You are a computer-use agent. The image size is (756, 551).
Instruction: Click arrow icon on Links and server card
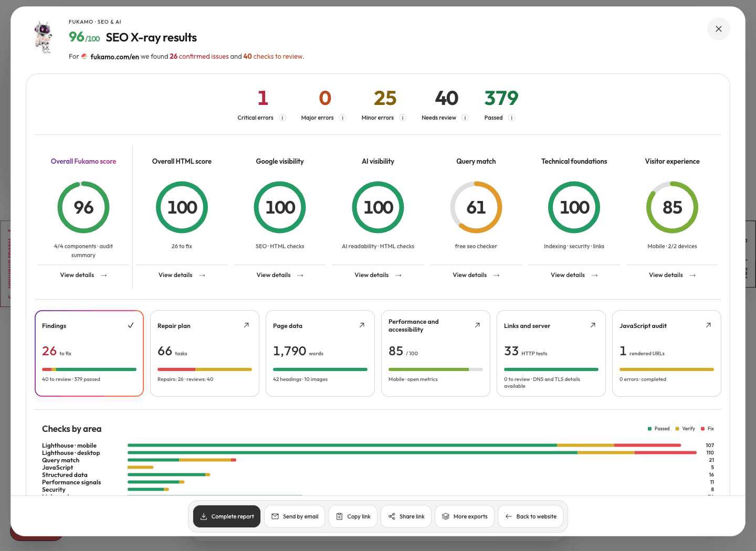[593, 325]
